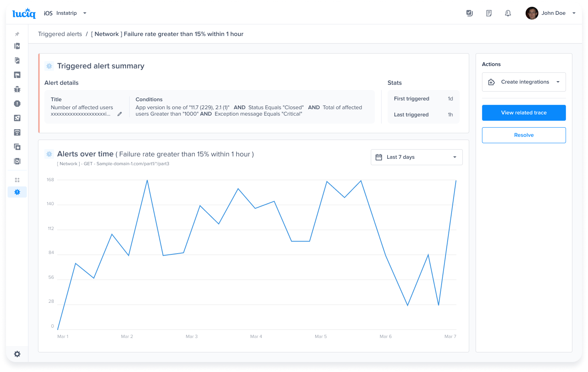
Task: Click the View related trace button
Action: (524, 113)
